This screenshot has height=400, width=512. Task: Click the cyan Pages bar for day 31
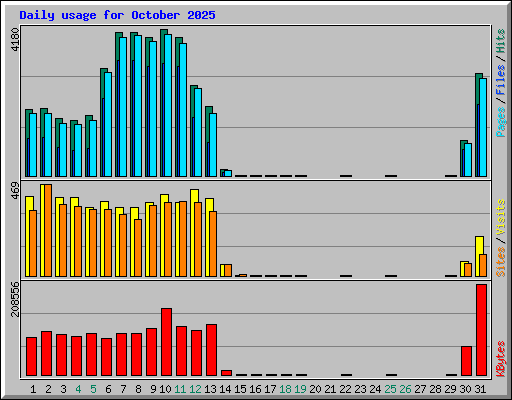point(483,127)
